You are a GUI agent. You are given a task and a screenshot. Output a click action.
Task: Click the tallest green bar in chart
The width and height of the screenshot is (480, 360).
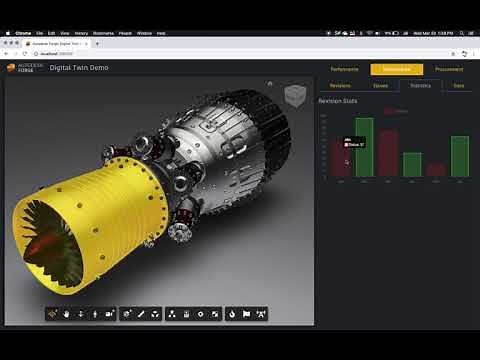[364, 147]
